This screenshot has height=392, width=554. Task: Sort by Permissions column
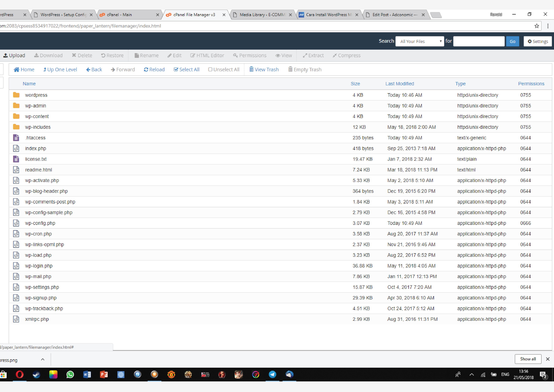point(531,84)
